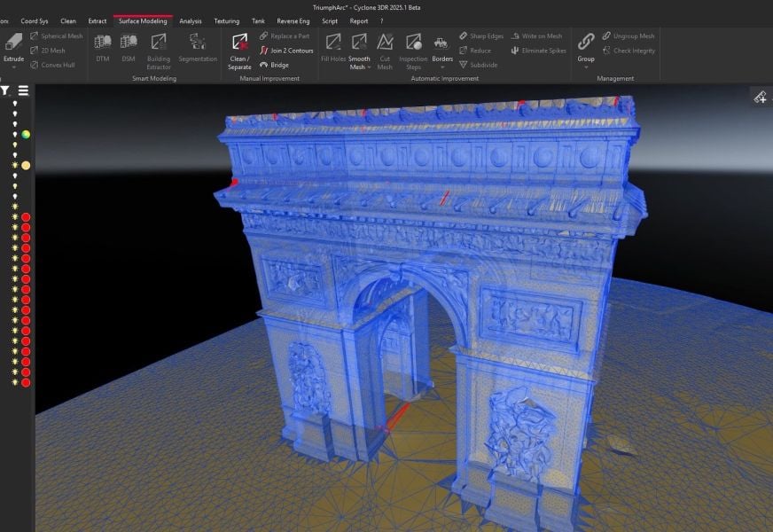The height and width of the screenshot is (532, 773).
Task: Click the Automatic Improvement group label
Action: [x=445, y=78]
